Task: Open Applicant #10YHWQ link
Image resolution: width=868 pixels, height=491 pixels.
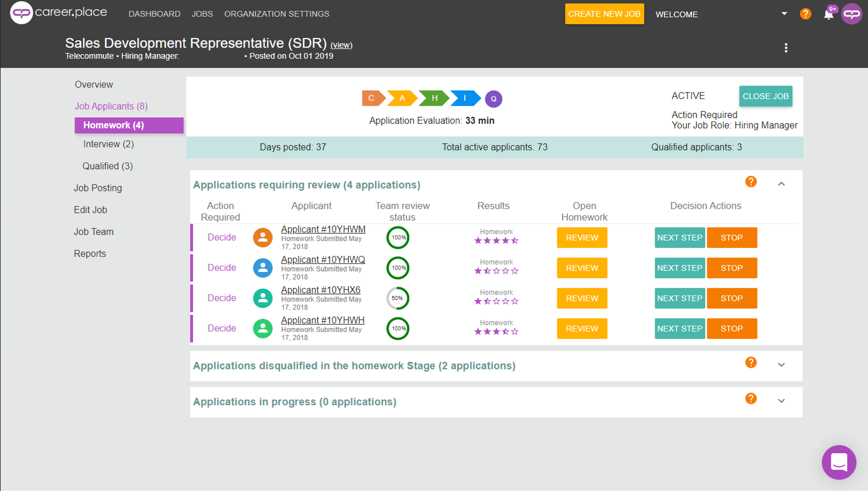Action: tap(323, 260)
